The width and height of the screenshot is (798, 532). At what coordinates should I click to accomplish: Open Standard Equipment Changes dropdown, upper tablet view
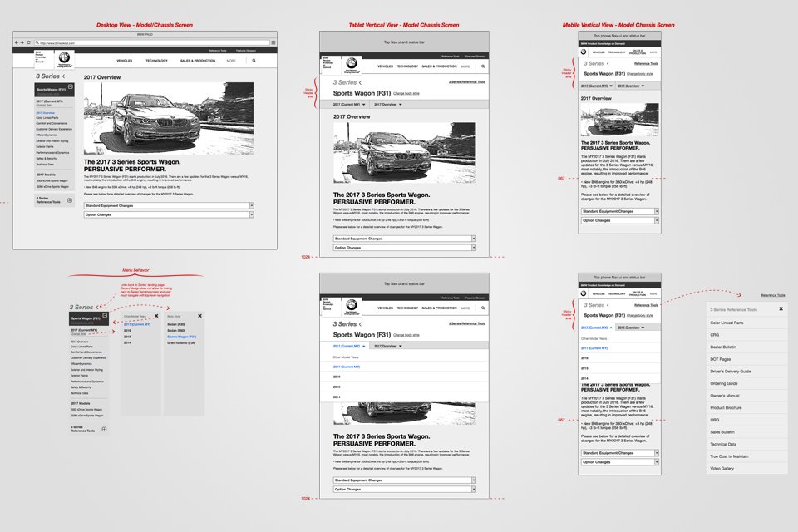pos(405,239)
